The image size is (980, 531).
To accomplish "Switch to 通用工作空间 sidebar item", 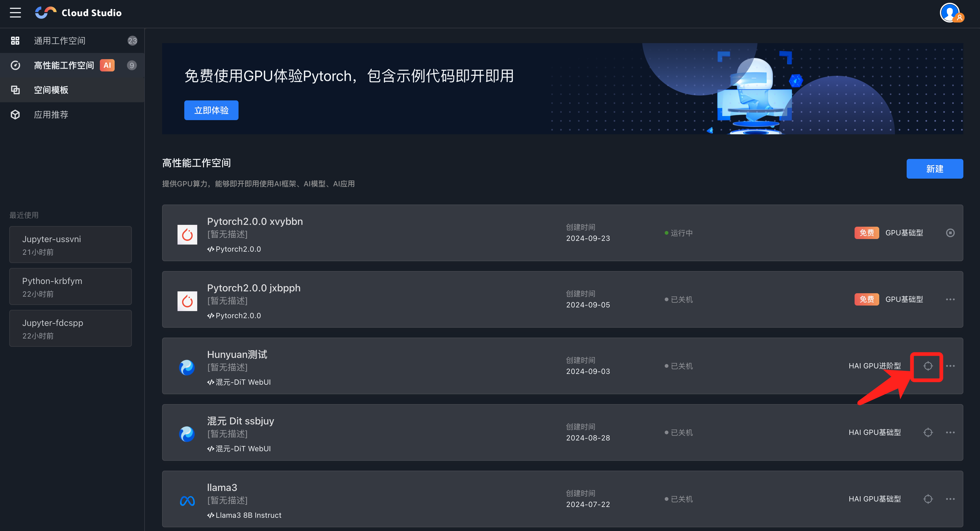I will pos(60,41).
